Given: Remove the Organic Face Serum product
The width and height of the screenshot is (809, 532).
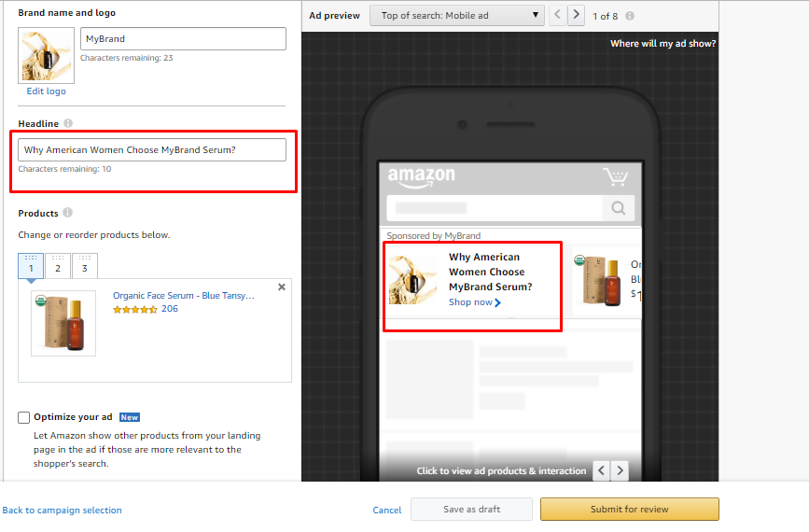Looking at the screenshot, I should pyautogui.click(x=282, y=287).
